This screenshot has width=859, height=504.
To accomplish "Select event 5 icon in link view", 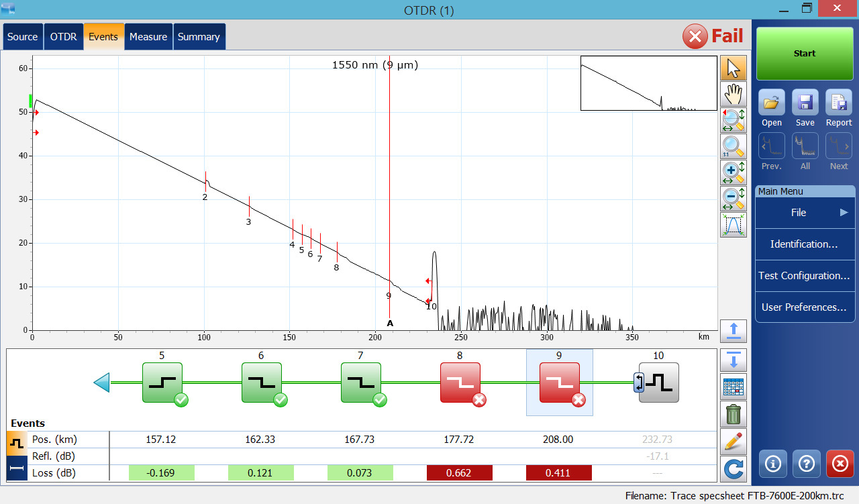I will (x=162, y=383).
